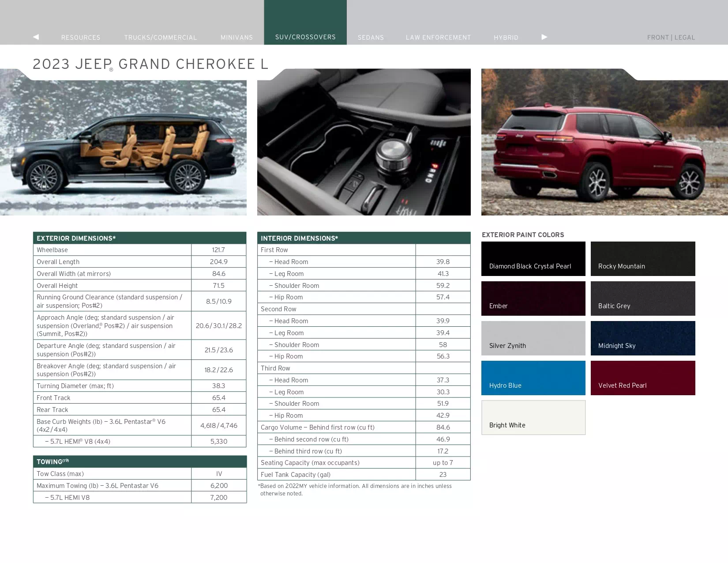Click the Overall Width value 84.6
Screen dimensions: 728x563
219,274
